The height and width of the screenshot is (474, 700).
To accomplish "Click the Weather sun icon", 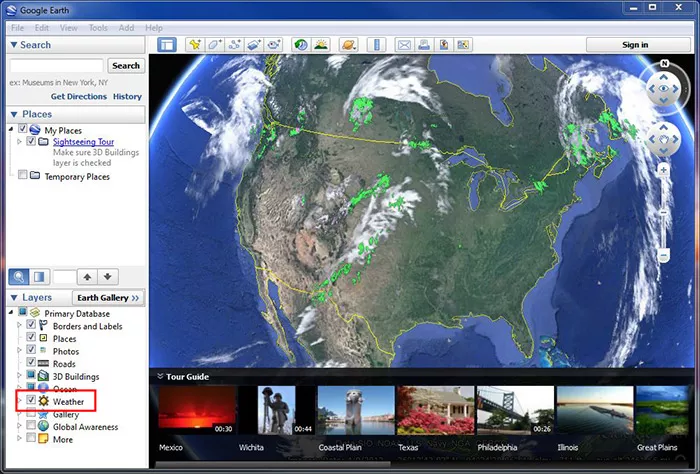I will (43, 401).
